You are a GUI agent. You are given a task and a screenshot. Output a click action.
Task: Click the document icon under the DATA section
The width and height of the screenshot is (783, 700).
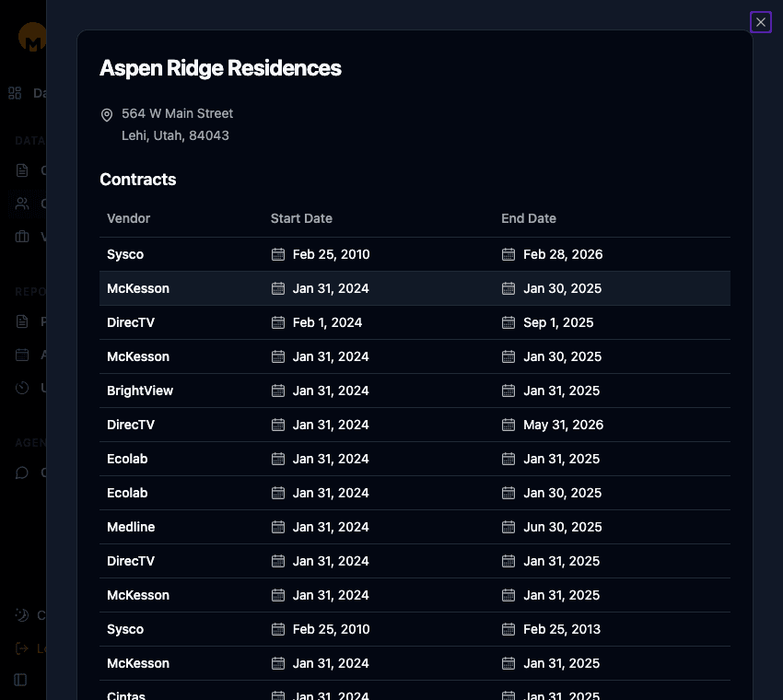(22, 170)
